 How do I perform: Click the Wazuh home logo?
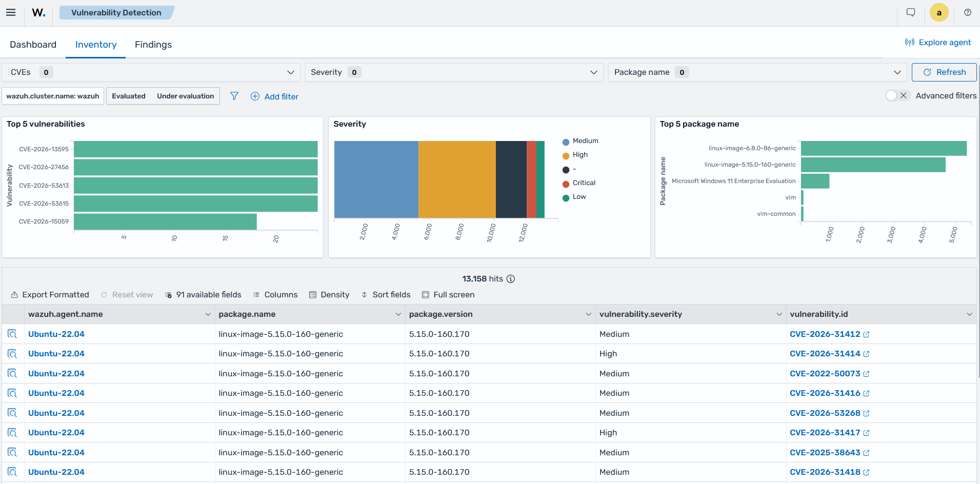point(38,12)
